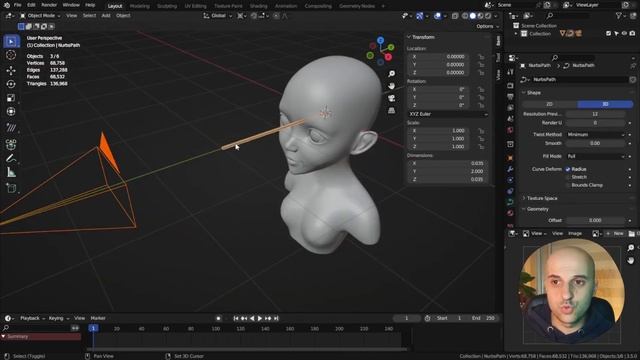The height and width of the screenshot is (360, 640).
Task: Toggle Collection render camera icon in outliner
Action: [632, 33]
